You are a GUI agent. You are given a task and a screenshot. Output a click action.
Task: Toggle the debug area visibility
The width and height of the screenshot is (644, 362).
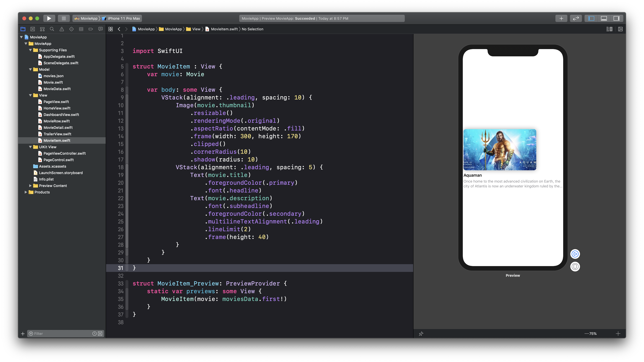[604, 18]
